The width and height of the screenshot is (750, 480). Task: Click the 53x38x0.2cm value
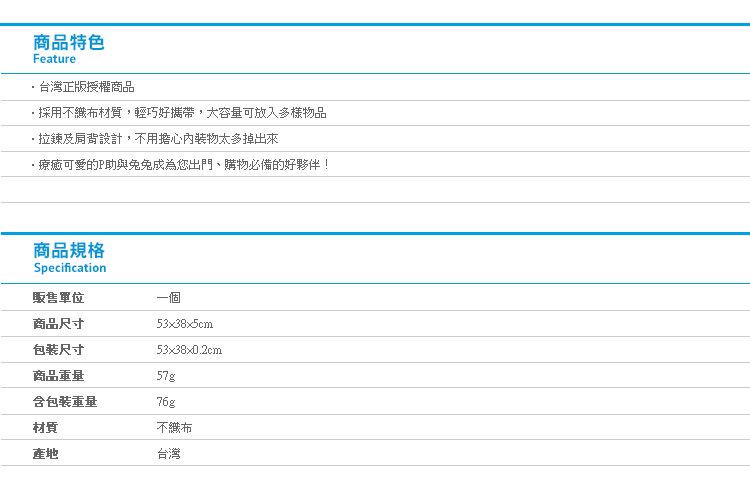(x=189, y=350)
